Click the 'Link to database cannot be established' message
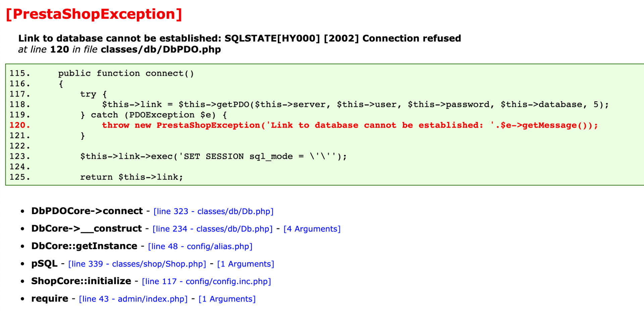Image resolution: width=644 pixels, height=314 pixels. [239, 38]
